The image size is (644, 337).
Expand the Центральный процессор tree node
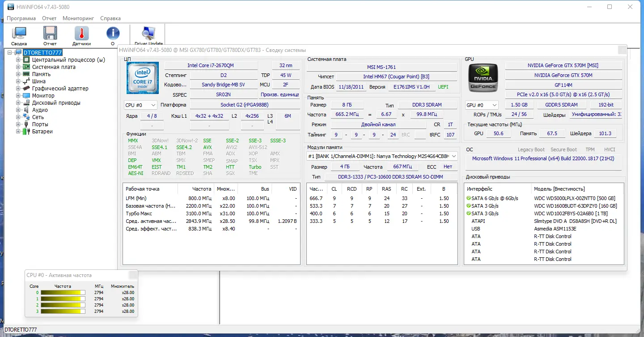pyautogui.click(x=18, y=60)
